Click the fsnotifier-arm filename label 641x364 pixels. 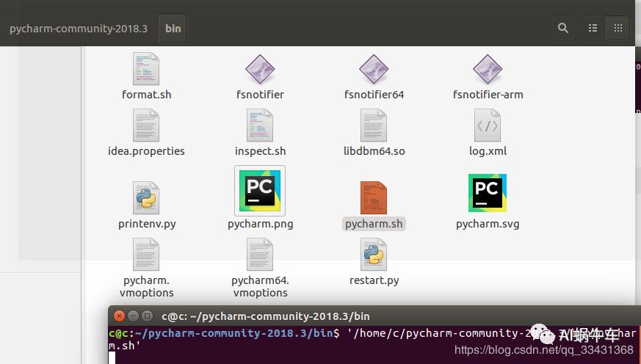click(x=488, y=95)
